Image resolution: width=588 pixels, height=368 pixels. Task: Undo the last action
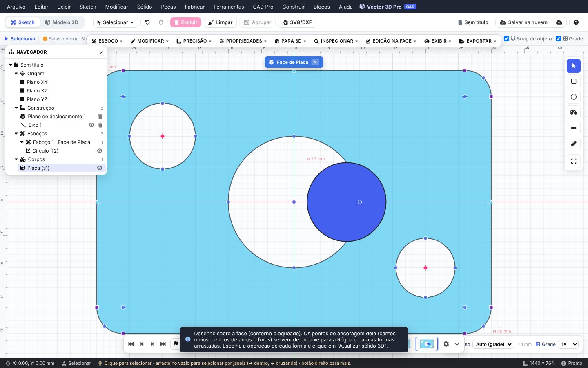[x=147, y=22]
